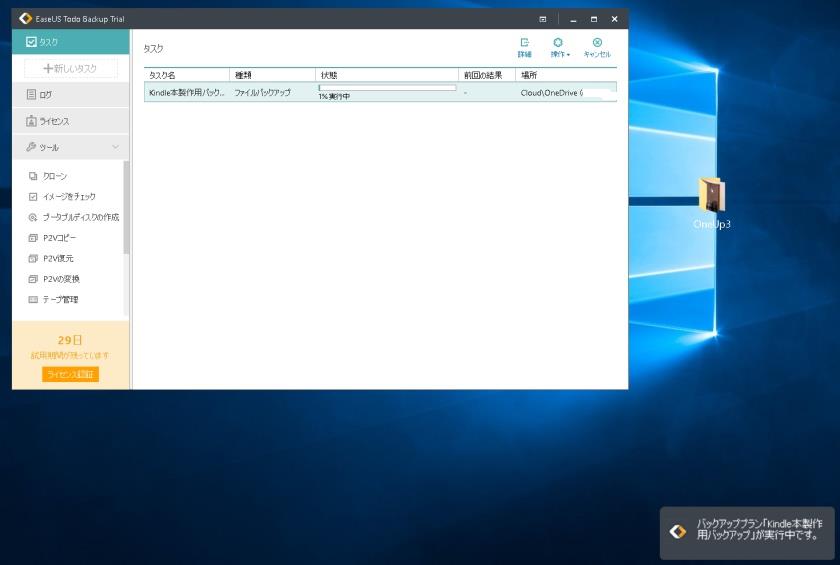Viewport: 840px width, 565px height.
Task: Open the 操作 dropdown menu
Action: 560,48
